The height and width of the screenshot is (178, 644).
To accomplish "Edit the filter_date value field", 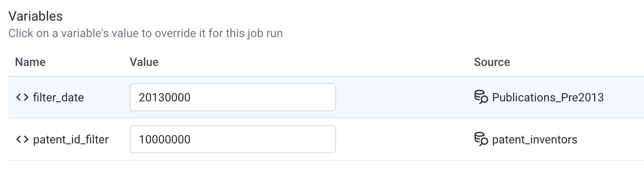I will point(233,97).
